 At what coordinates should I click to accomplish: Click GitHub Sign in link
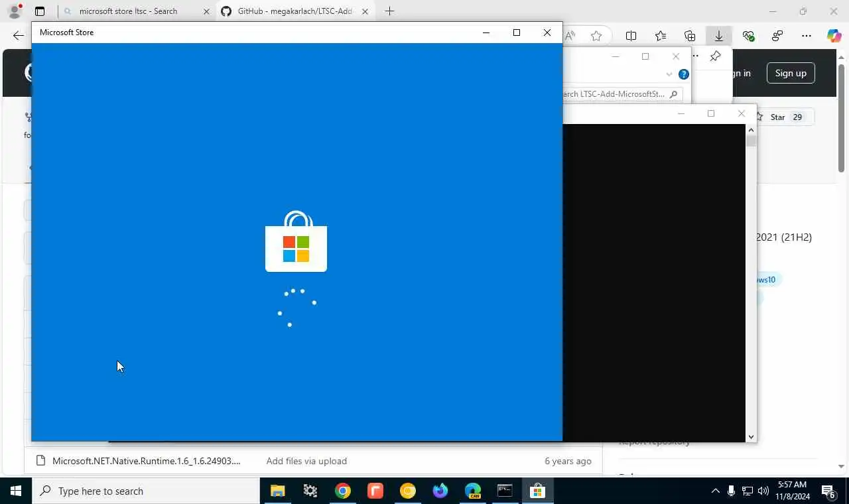[740, 73]
